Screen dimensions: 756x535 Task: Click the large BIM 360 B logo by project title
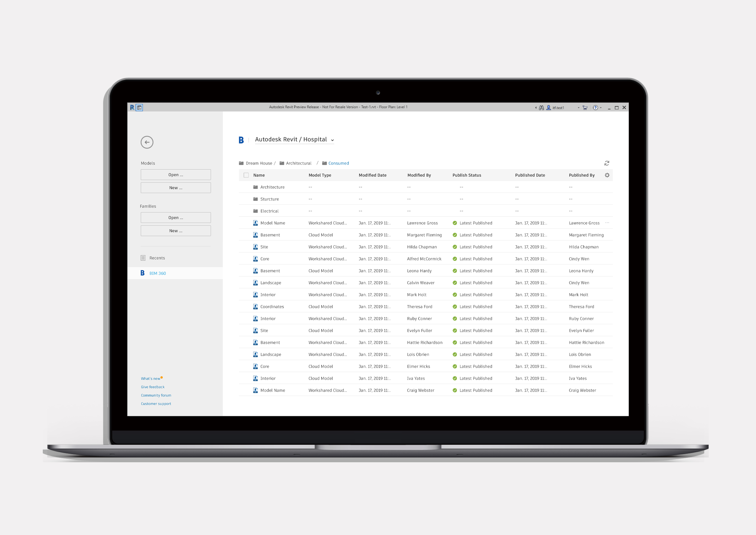241,140
